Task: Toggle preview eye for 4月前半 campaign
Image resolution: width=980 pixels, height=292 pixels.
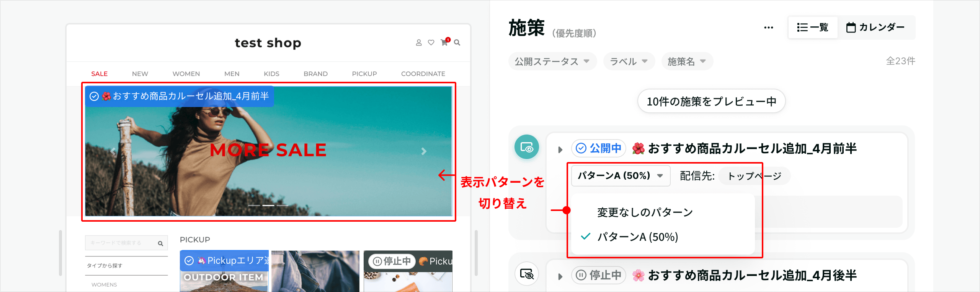Action: [x=527, y=147]
